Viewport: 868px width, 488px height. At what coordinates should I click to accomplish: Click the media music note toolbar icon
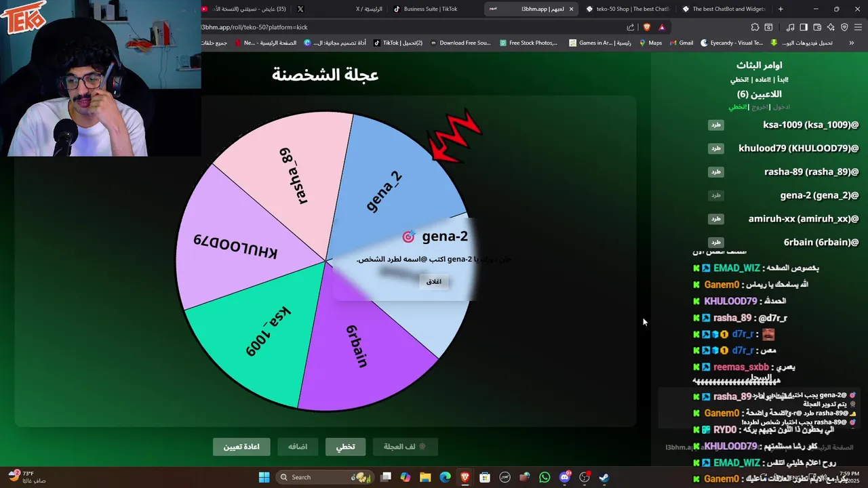coord(790,27)
